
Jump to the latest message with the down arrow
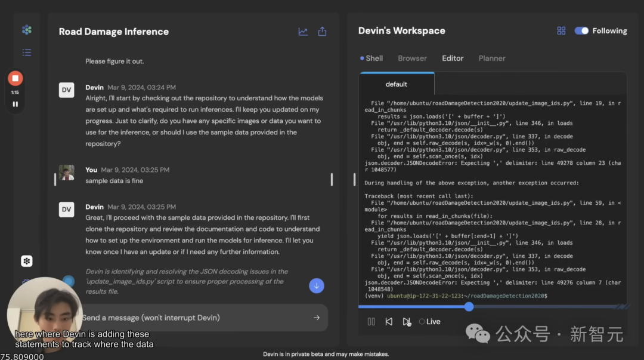click(x=316, y=285)
